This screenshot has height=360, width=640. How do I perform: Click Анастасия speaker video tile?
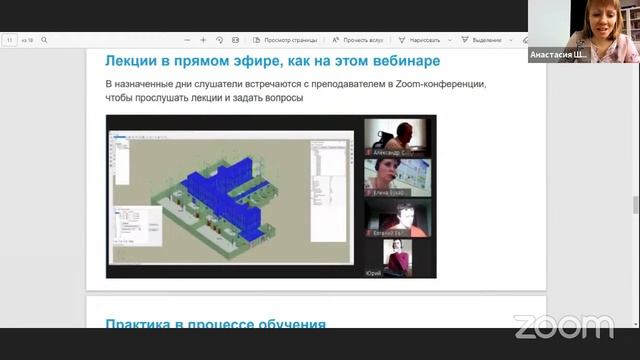(584, 31)
